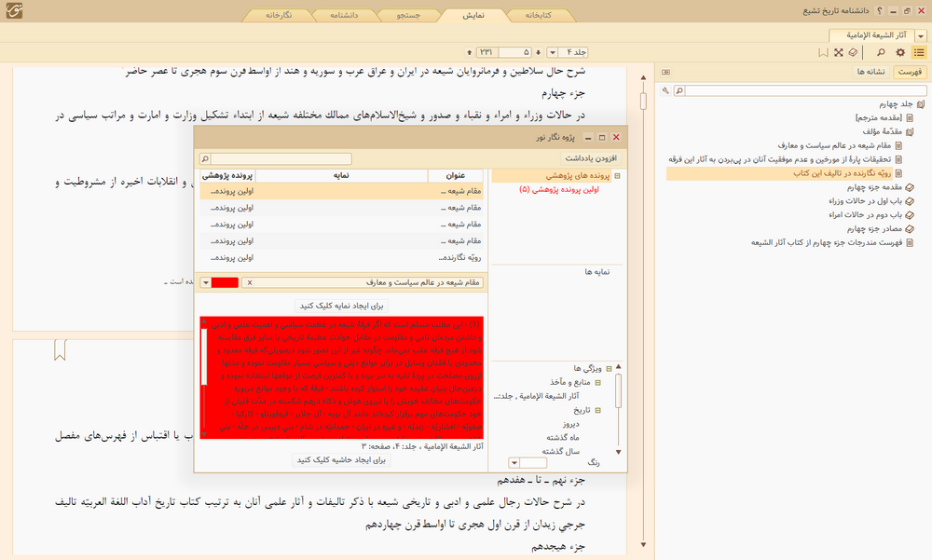Click research window search field
This screenshot has width=932, height=560.
click(x=281, y=158)
